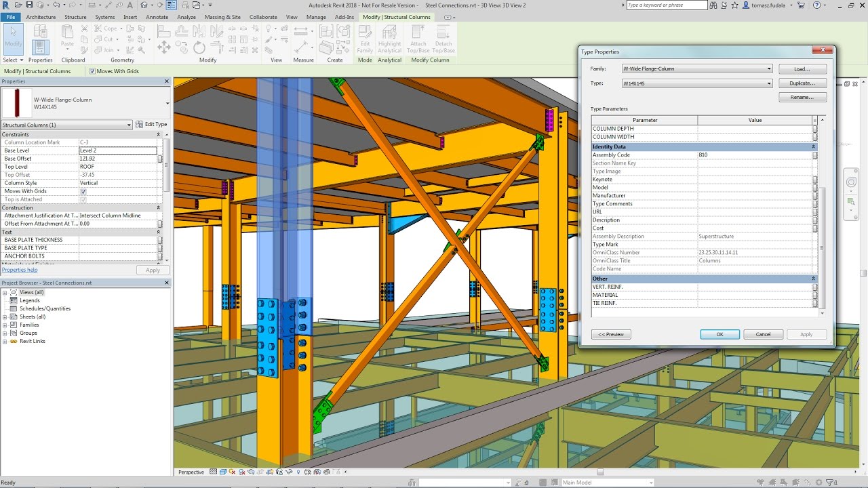Expand the Views (all) tree node
The width and height of the screenshot is (868, 488).
coord(5,292)
